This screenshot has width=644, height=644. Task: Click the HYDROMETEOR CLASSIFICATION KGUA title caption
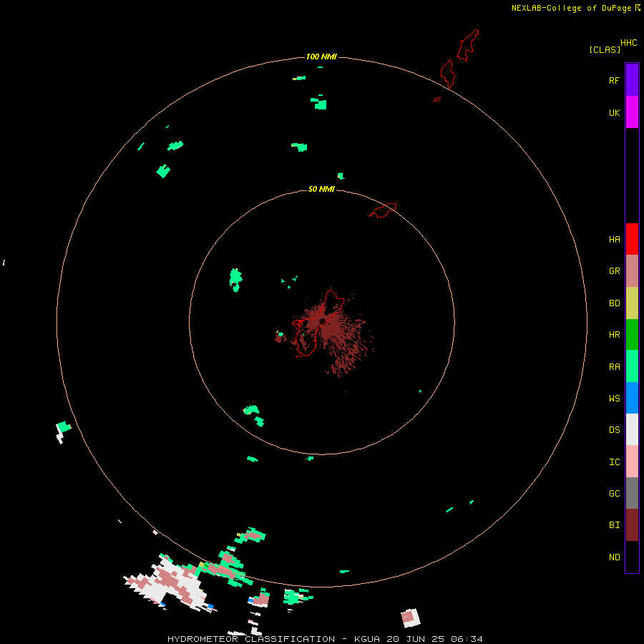click(325, 639)
